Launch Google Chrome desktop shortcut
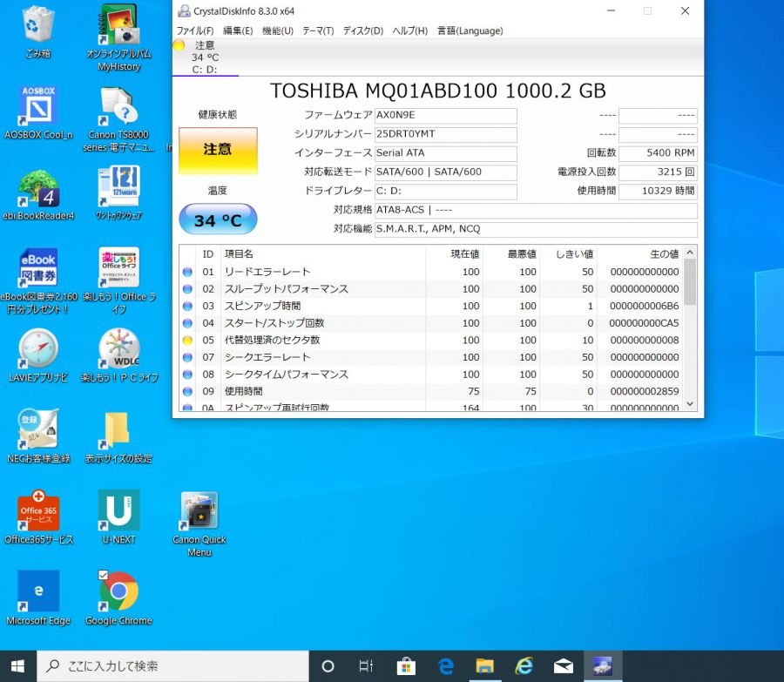 [118, 598]
